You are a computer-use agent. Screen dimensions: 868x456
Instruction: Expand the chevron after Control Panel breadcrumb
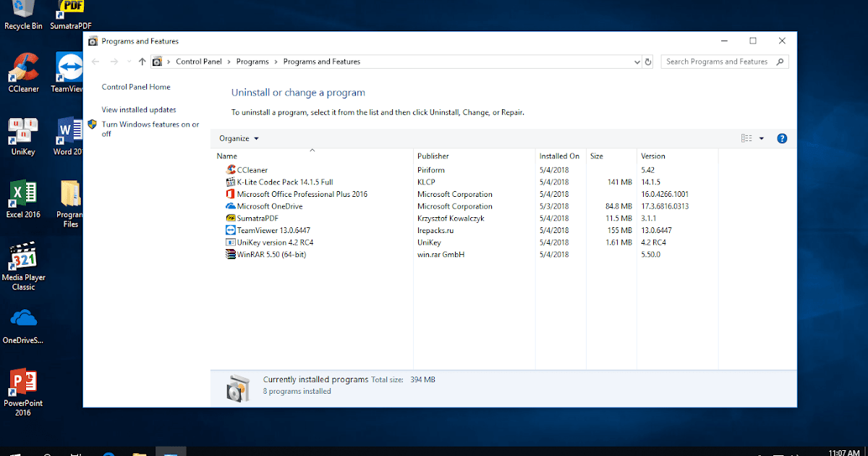[x=229, y=62]
